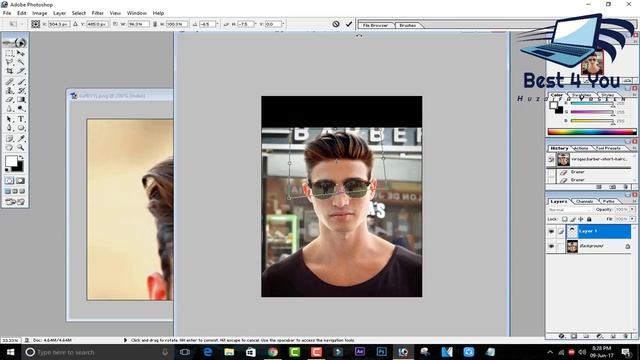The image size is (640, 360).
Task: Select the Eraser tool in toolbox
Action: click(x=9, y=100)
